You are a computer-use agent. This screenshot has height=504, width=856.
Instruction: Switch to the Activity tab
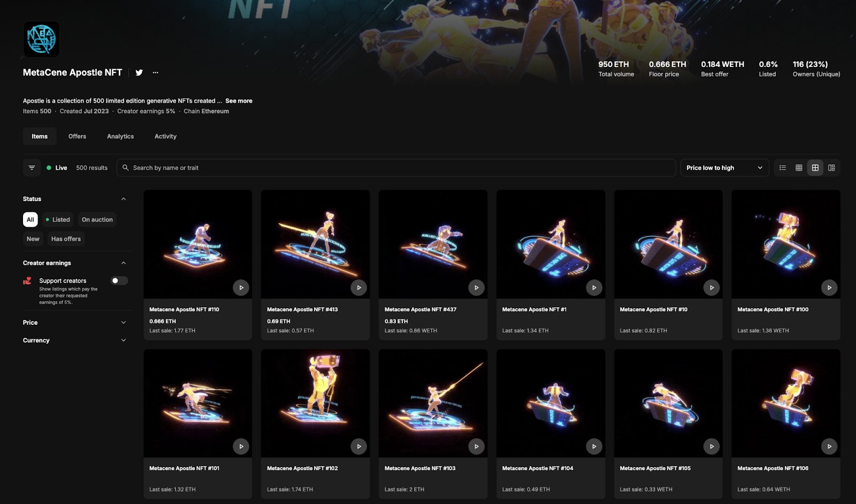(x=165, y=136)
